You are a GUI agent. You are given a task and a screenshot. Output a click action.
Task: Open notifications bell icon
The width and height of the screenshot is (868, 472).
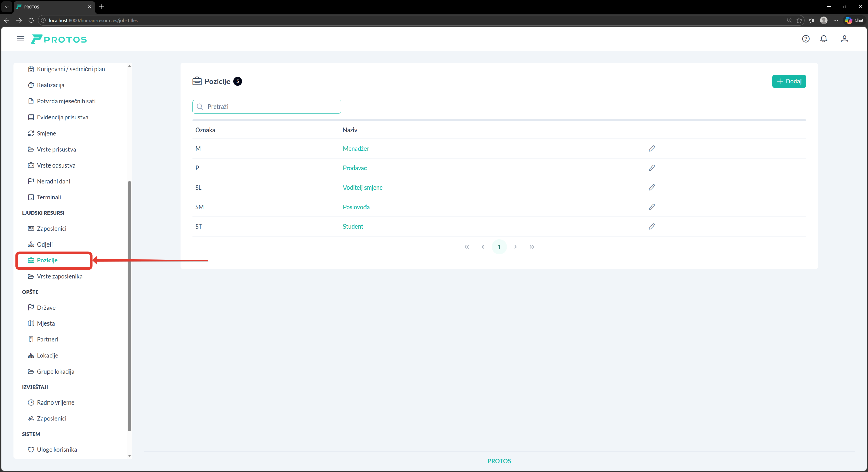point(824,39)
